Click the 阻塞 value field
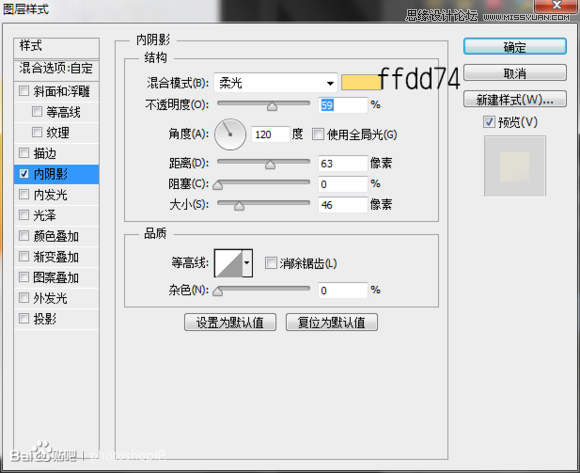The width and height of the screenshot is (580, 473). coord(343,184)
